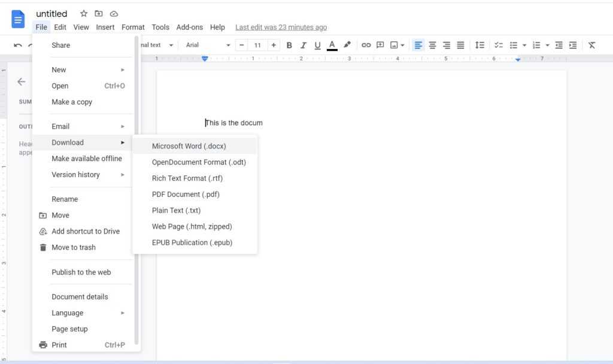The image size is (613, 364).
Task: Open the Tools menu
Action: pyautogui.click(x=160, y=27)
